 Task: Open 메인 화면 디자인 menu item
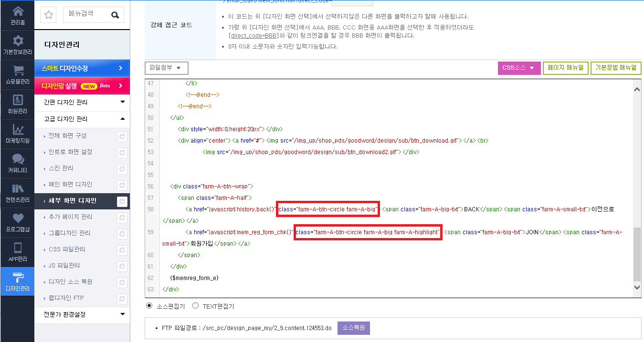click(70, 184)
